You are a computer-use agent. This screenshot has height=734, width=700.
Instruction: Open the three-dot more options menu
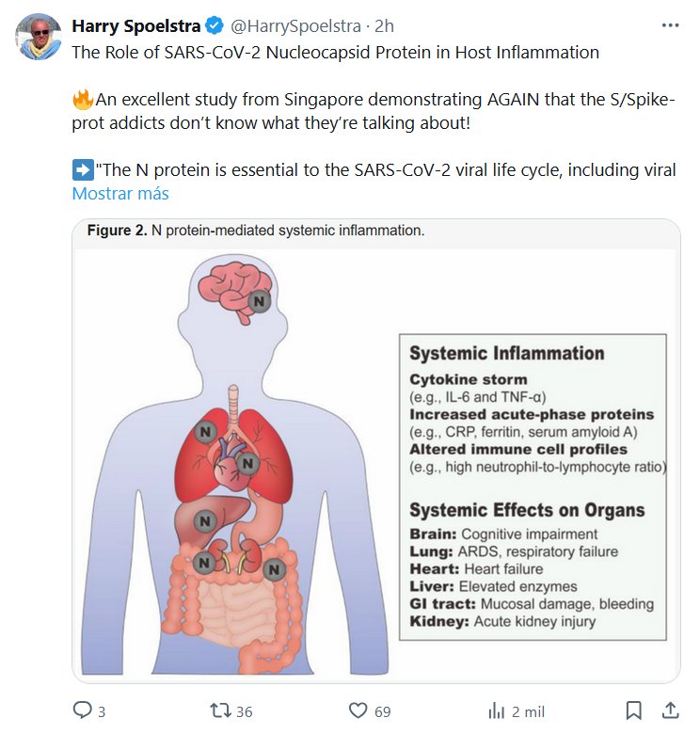click(x=670, y=25)
